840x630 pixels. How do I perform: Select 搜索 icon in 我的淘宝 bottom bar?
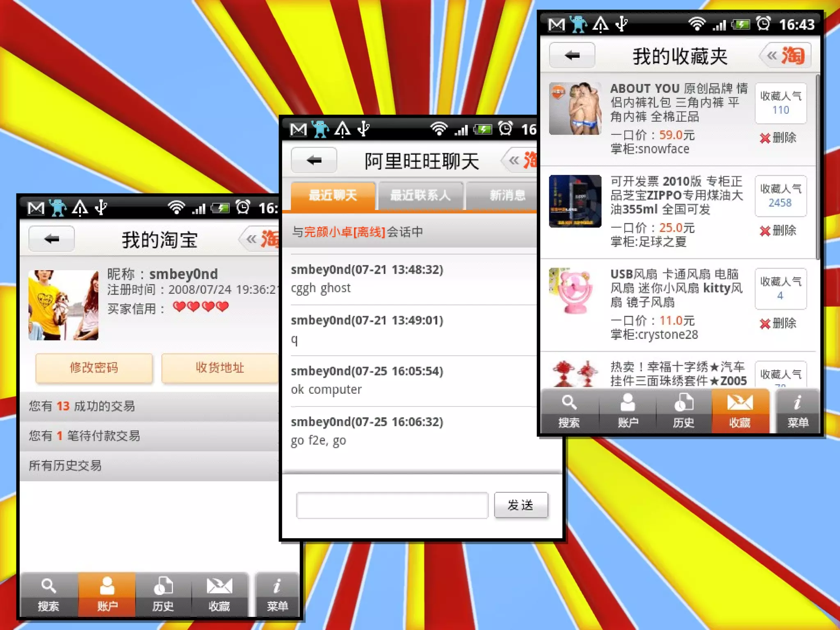pos(48,595)
